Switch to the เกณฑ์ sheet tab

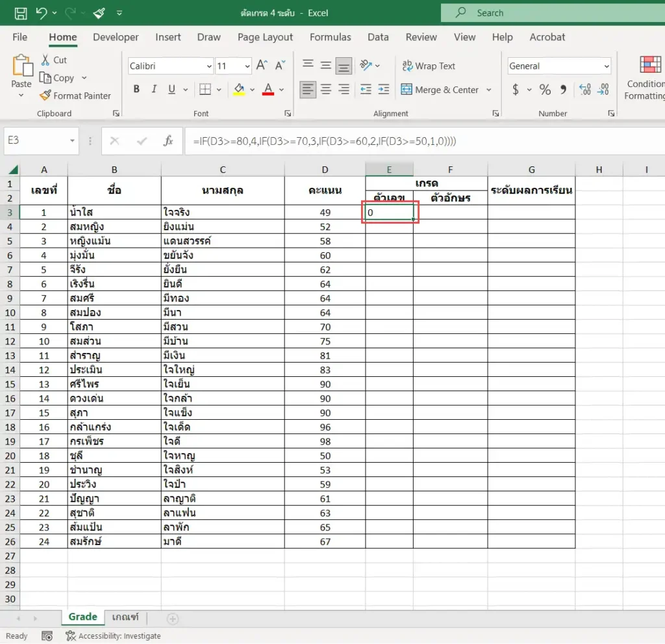tap(125, 617)
